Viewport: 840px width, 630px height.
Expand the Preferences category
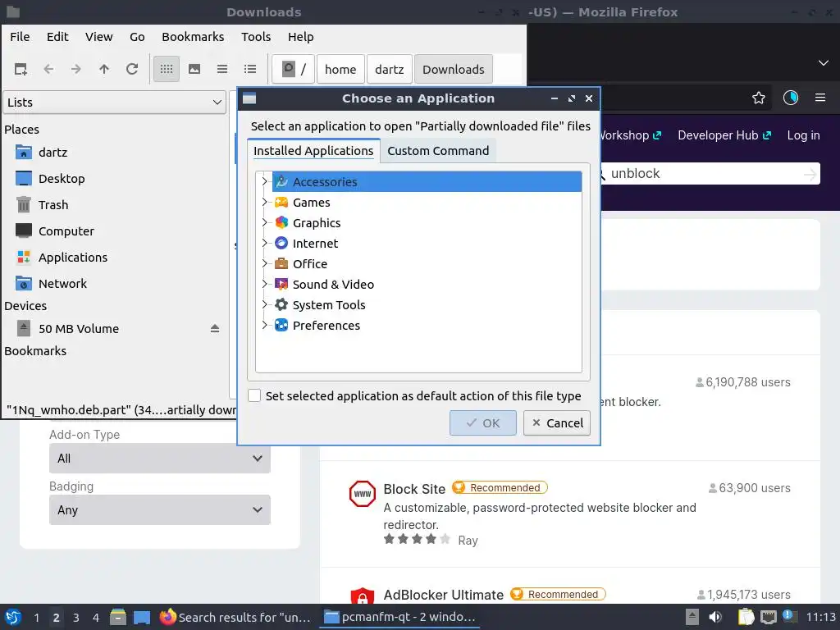pos(264,325)
